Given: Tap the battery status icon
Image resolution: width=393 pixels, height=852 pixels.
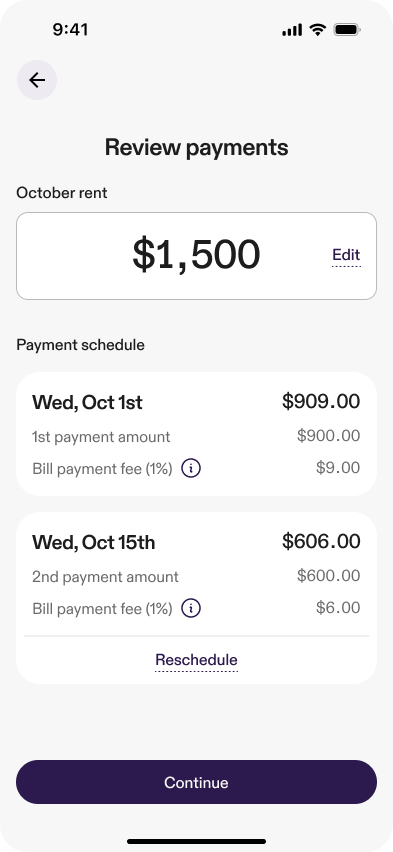Looking at the screenshot, I should point(347,29).
